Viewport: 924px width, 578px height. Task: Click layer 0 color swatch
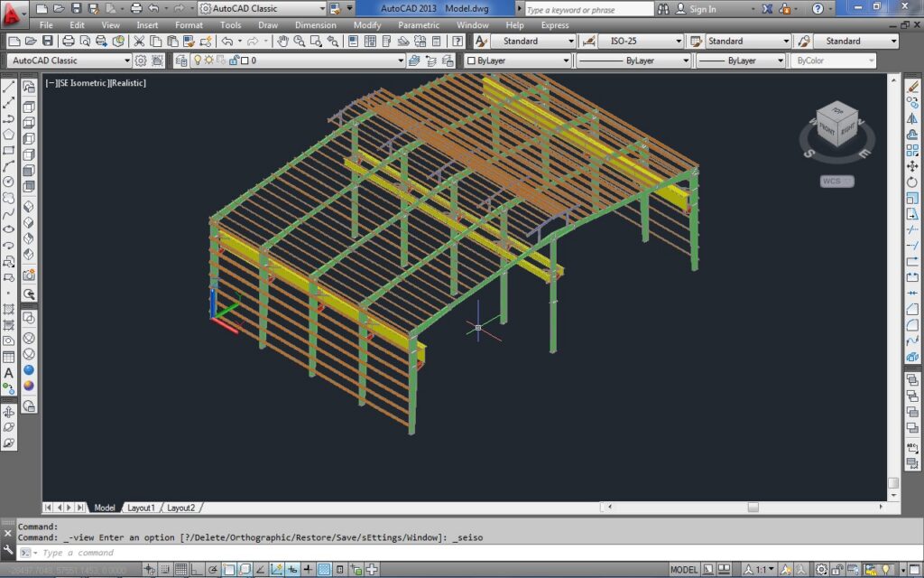point(245,61)
